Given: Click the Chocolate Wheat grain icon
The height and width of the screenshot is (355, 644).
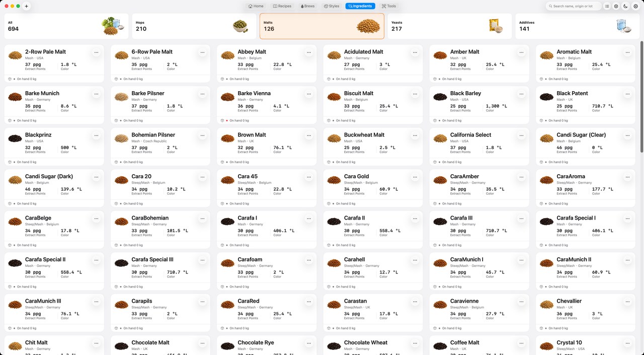Looking at the screenshot, I should coord(334,346).
